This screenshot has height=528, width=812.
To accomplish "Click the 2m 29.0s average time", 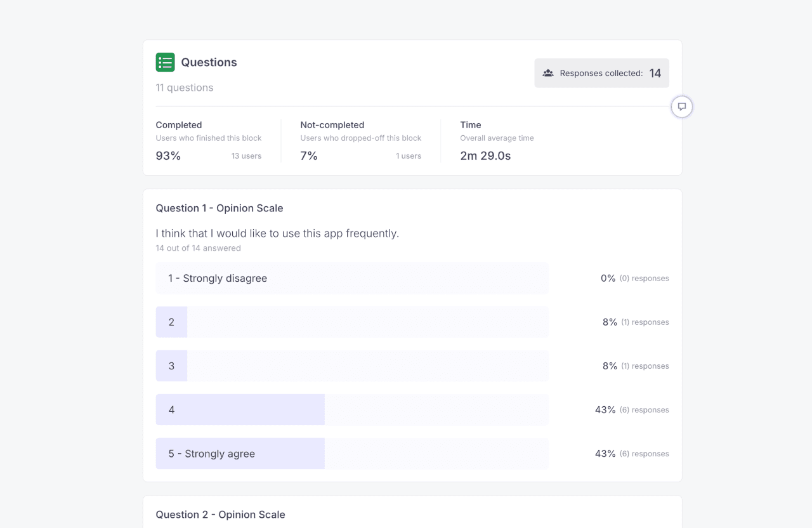I will tap(485, 156).
